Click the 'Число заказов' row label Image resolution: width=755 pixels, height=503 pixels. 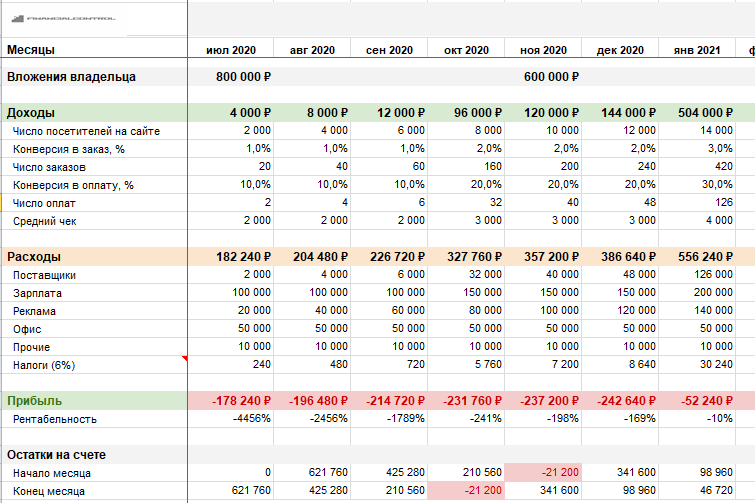[49, 167]
